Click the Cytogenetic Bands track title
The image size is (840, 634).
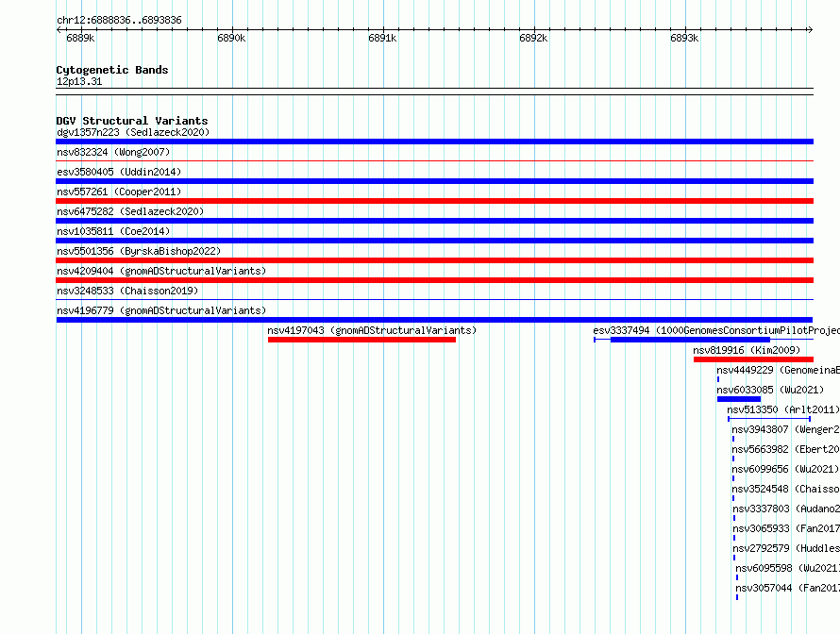pyautogui.click(x=112, y=70)
